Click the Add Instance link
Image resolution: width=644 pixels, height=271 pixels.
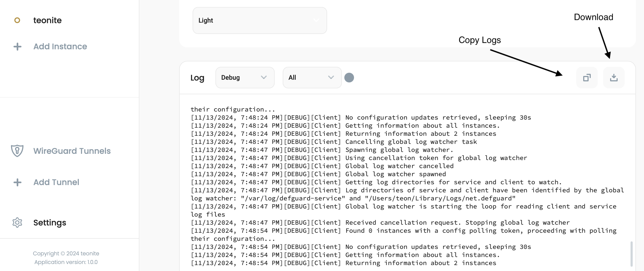(60, 47)
